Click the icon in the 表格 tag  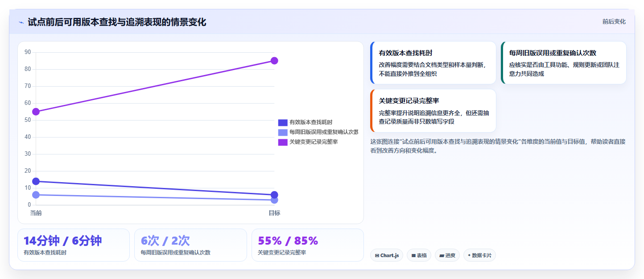[x=413, y=256]
